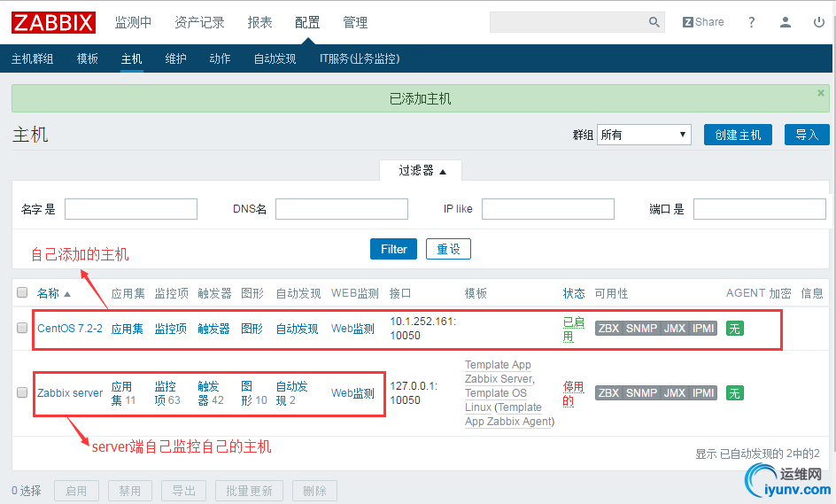Go to the 动作 submenu
The height and width of the screenshot is (504, 836).
[220, 58]
